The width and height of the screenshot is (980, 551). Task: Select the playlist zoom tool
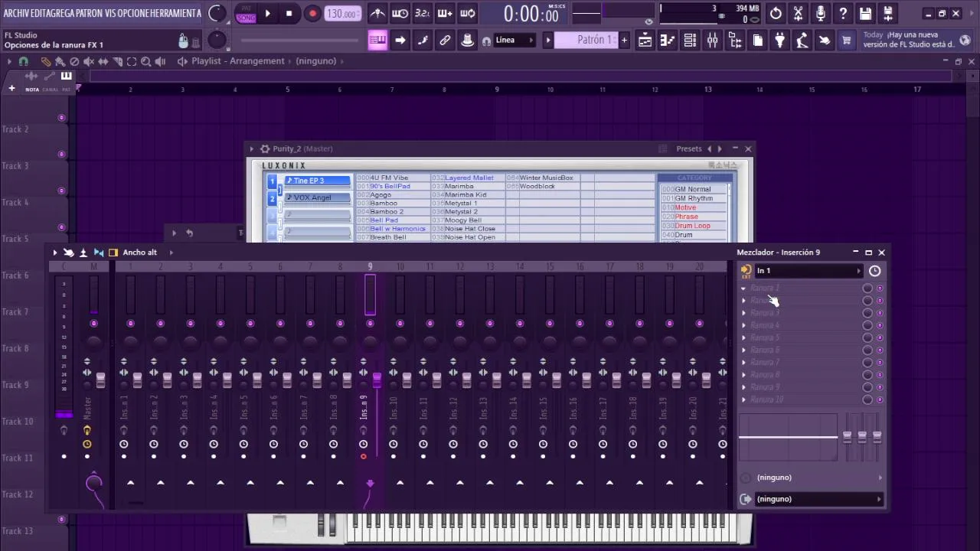145,61
